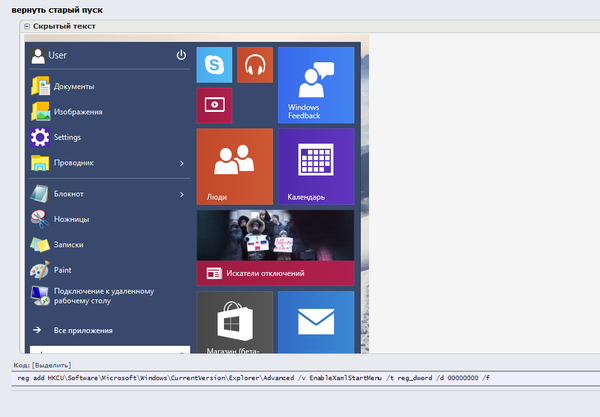Launch the Paint palette icon
Image resolution: width=600 pixels, height=417 pixels.
pos(40,270)
